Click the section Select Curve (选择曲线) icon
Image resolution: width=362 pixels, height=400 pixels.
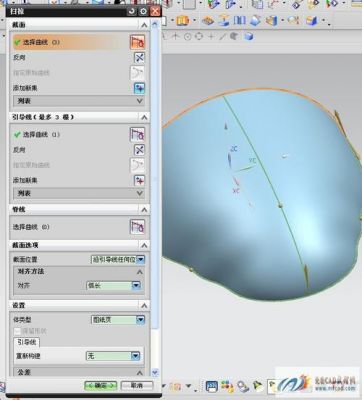point(137,42)
